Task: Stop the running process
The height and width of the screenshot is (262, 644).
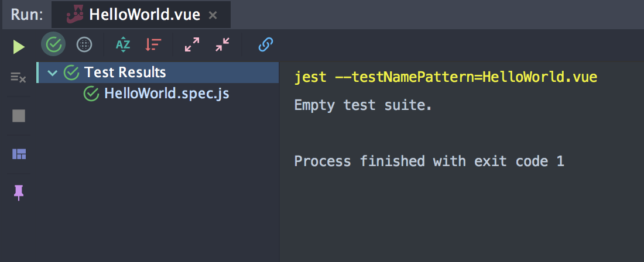Action: click(x=19, y=116)
